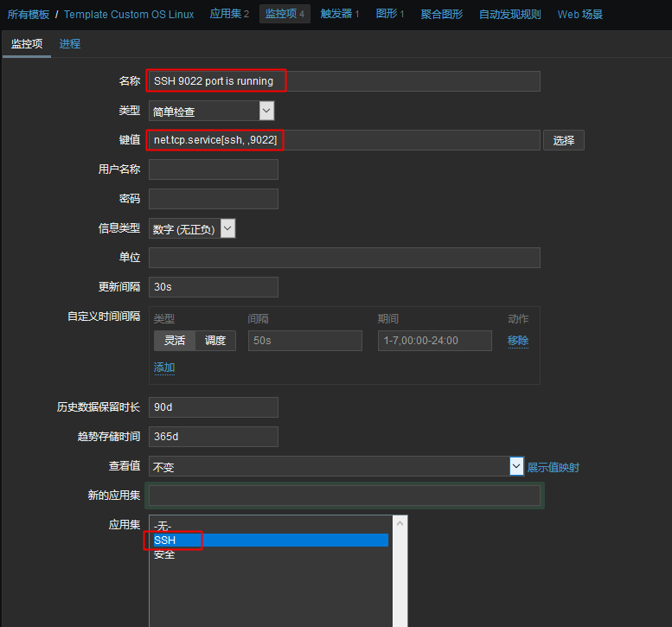Open the 信息类型 dropdown
This screenshot has width=672, height=627.
click(x=192, y=228)
